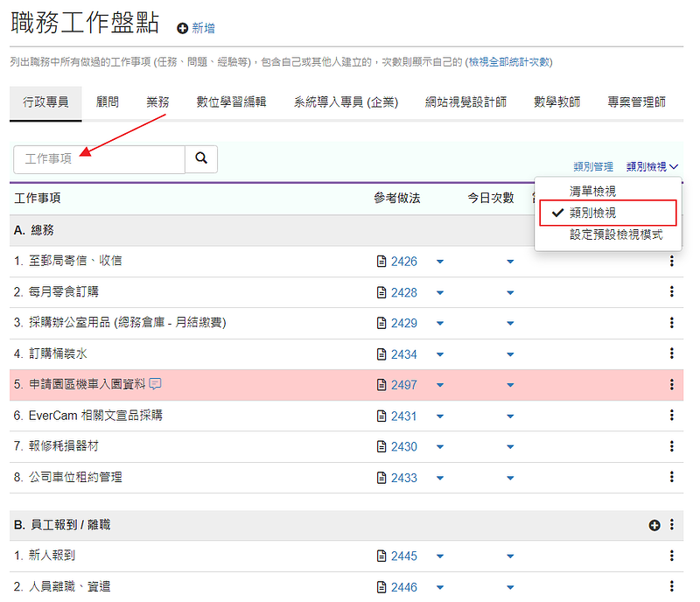Expand 今日次數 dropdown for 採購辦公室用品

(510, 324)
